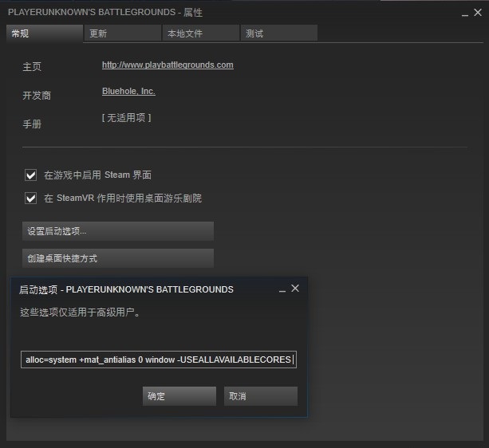Click the [ 无适用项 ] manual text
This screenshot has height=448, width=489.
[127, 118]
